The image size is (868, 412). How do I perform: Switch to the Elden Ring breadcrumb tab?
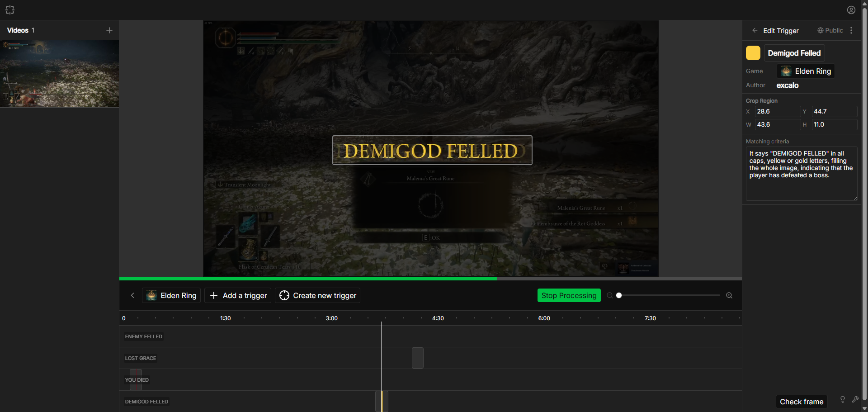point(171,295)
